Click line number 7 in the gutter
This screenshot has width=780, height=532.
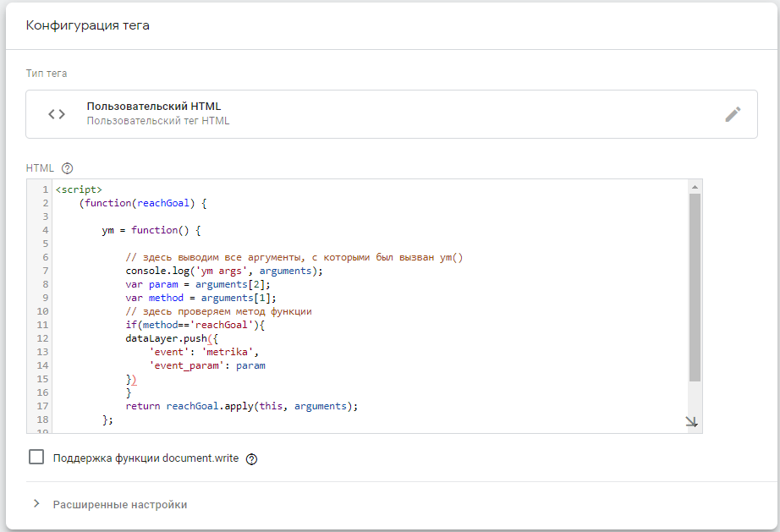click(x=44, y=271)
